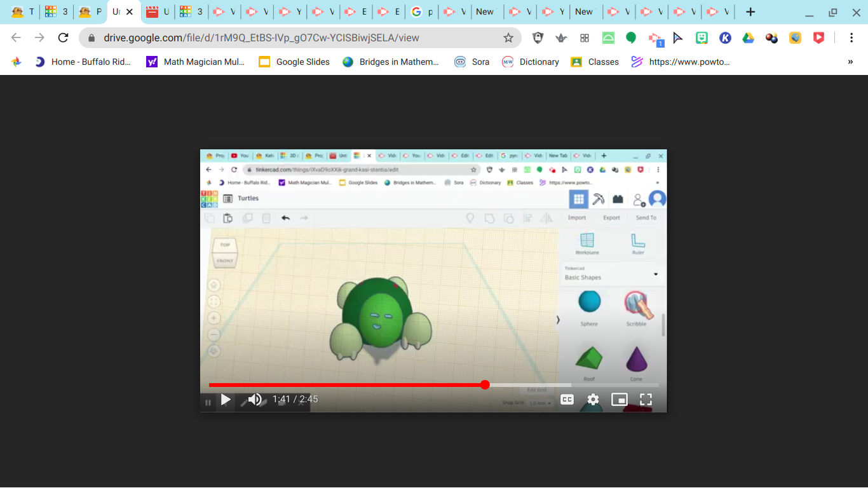
Task: Reload the current page
Action: click(x=63, y=37)
